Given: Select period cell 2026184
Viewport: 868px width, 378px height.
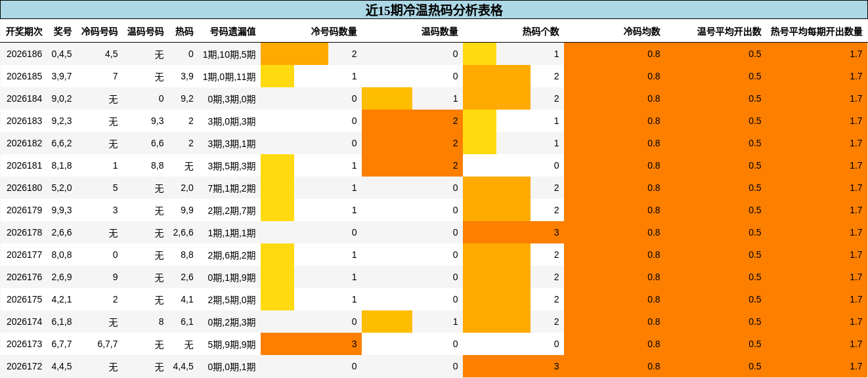Looking at the screenshot, I should [x=24, y=98].
